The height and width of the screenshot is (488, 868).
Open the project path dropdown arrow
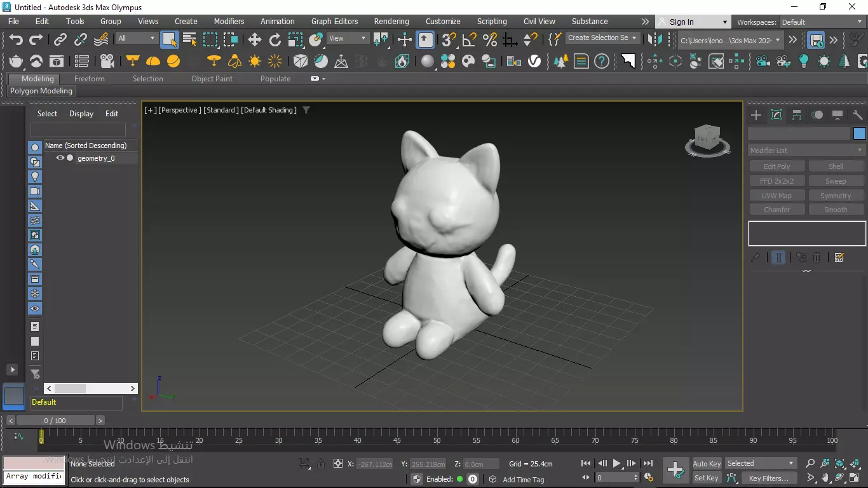[778, 40]
